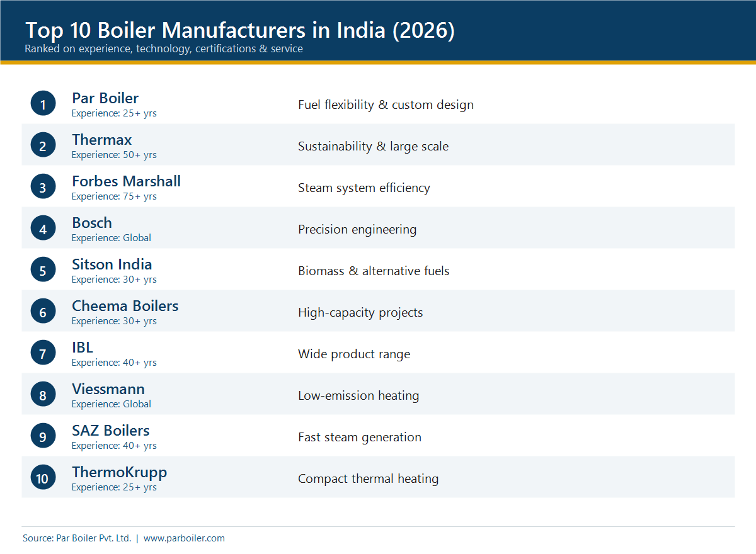Viewport: 756px width, 554px height.
Task: Click the rank 7 number badge
Action: [x=43, y=353]
